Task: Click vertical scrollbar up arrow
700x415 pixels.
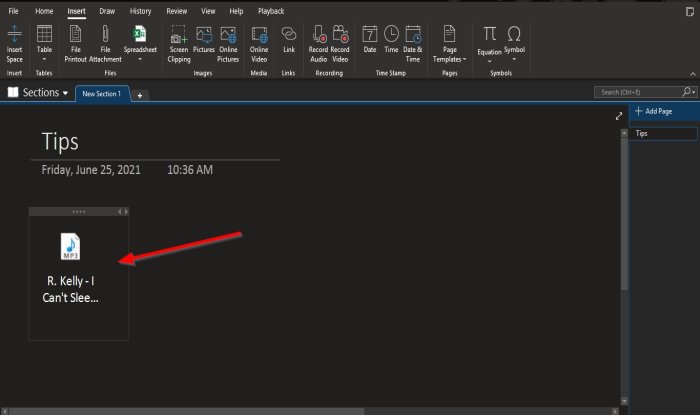Action: 624,133
